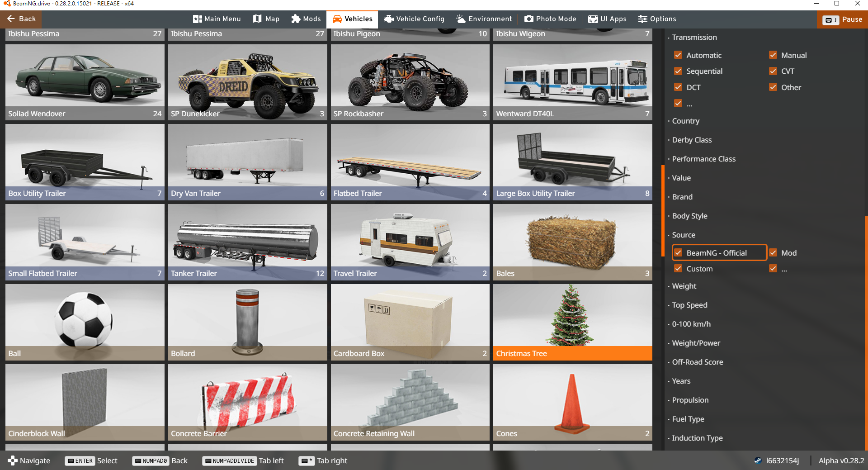
Task: Choose the Tanker Trailer
Action: (248, 242)
